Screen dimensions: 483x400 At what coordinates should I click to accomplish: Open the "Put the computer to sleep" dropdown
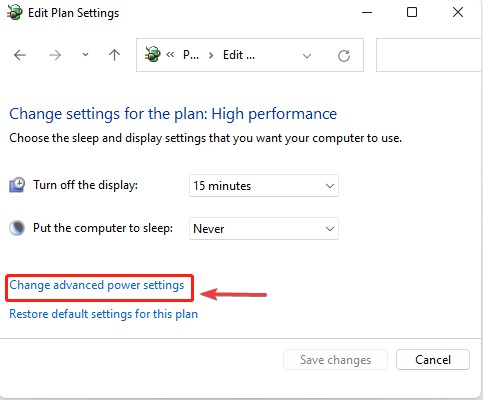[264, 229]
